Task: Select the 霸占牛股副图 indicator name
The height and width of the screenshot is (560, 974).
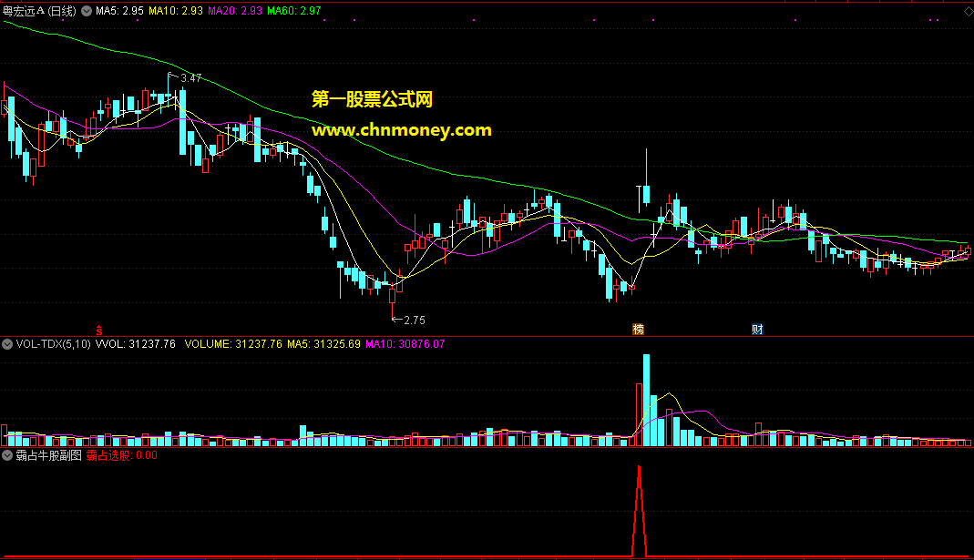Action: coord(49,455)
